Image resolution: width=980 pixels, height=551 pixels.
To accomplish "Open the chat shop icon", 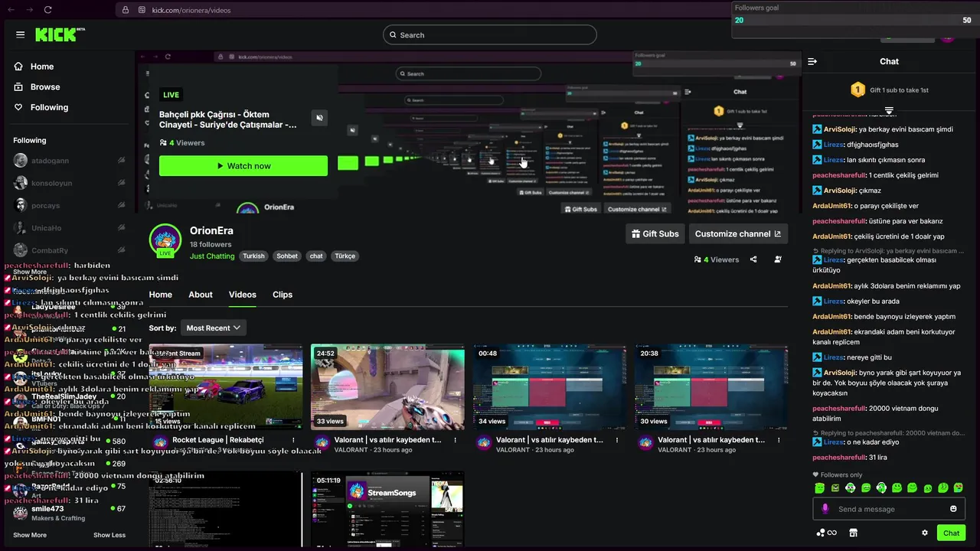I will coord(854,533).
